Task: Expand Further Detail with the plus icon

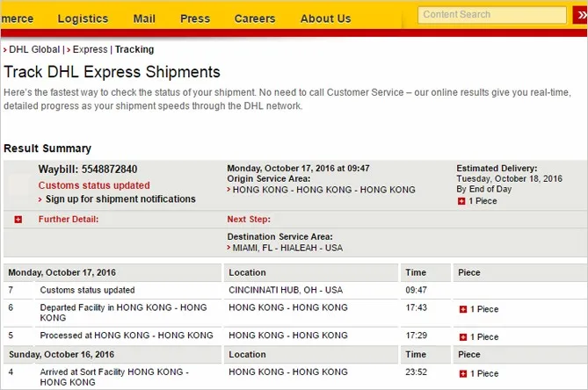Action: [x=18, y=220]
